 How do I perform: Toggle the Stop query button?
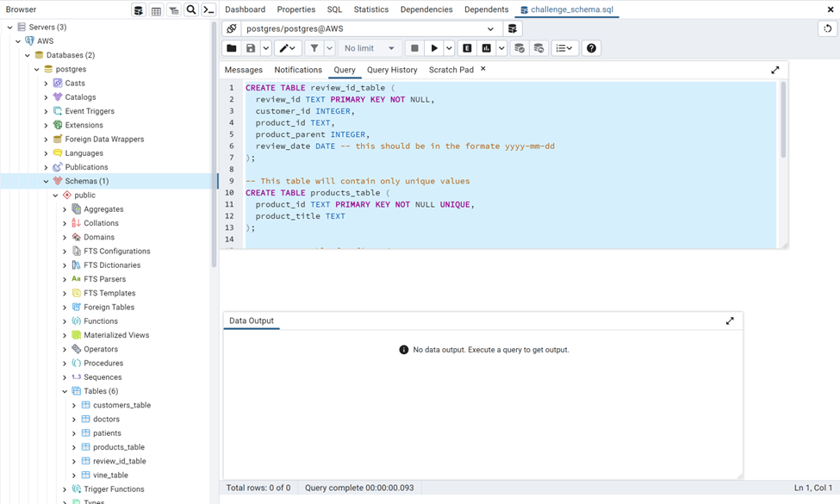point(416,48)
